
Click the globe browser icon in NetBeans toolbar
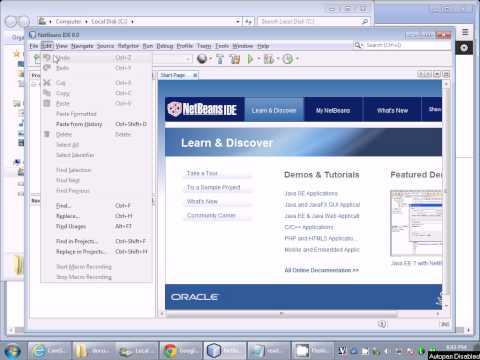click(x=202, y=59)
